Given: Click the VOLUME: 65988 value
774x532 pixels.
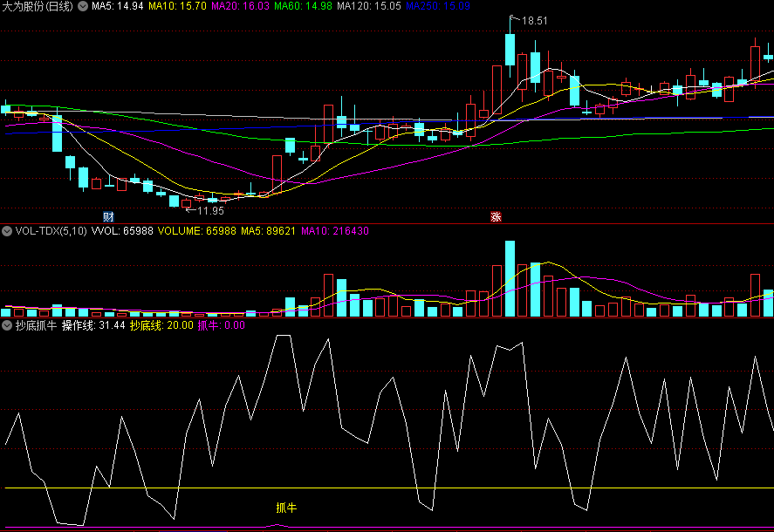Looking at the screenshot, I should click(x=197, y=231).
